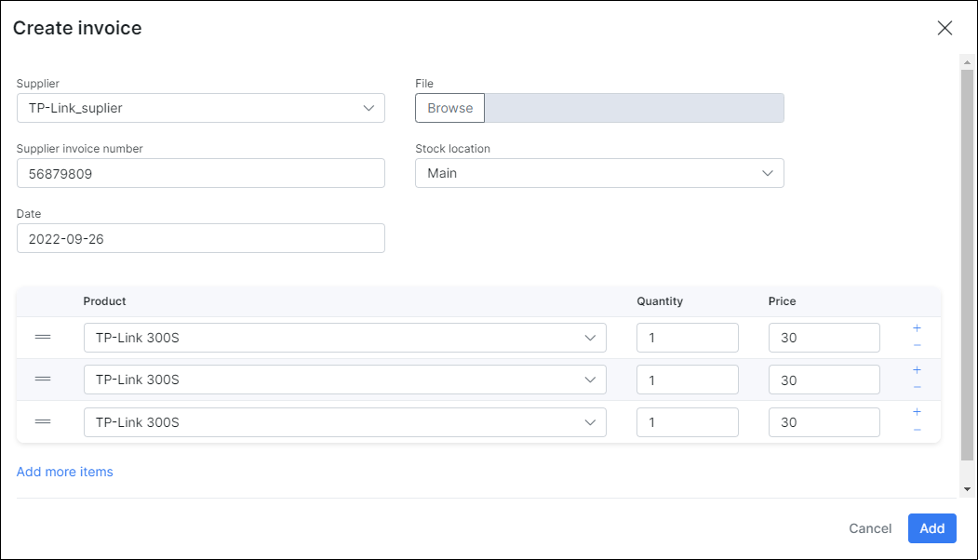Click the Price column header
This screenshot has width=978, height=560.
click(x=783, y=301)
